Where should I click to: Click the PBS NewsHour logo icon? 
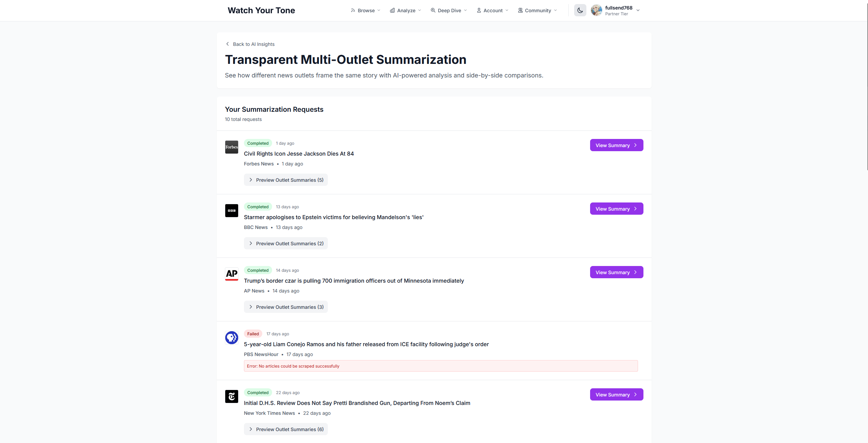click(232, 338)
